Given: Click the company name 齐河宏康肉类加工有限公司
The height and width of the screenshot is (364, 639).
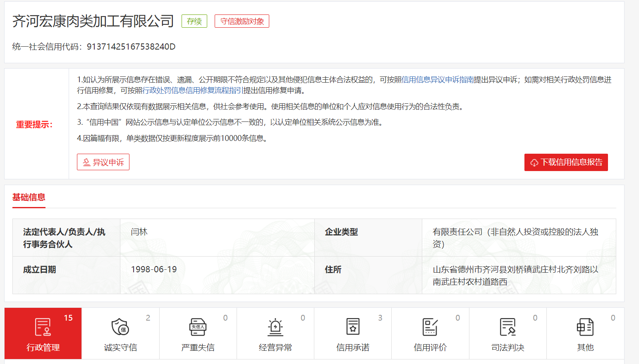Looking at the screenshot, I should point(93,21).
